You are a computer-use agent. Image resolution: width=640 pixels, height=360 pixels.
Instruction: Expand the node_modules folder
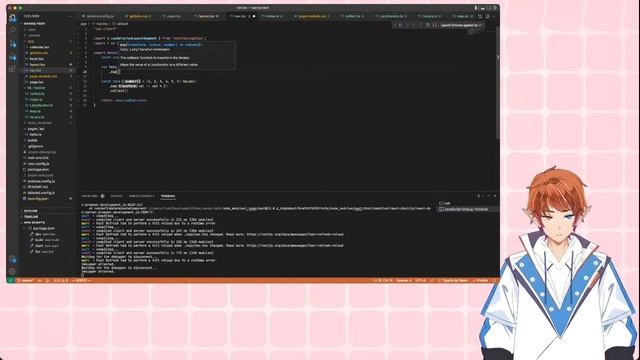[x=39, y=122]
